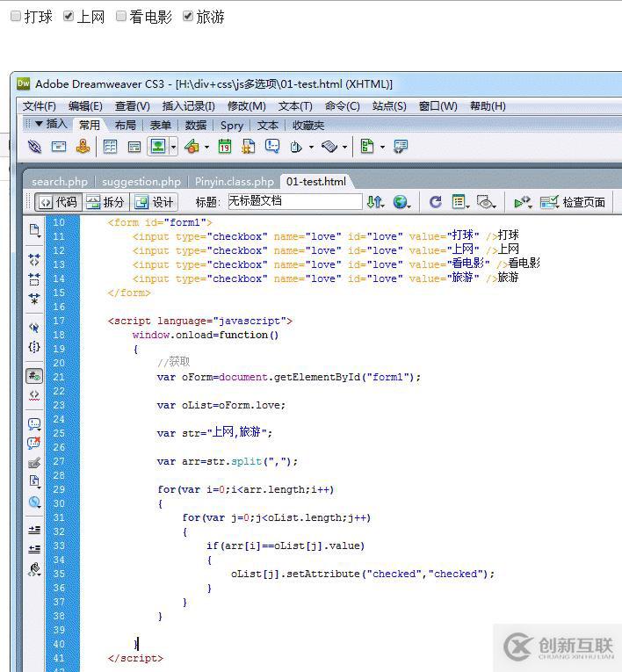Click the Wrap Tag pencil icon
The height and width of the screenshot is (672, 622).
point(34,463)
